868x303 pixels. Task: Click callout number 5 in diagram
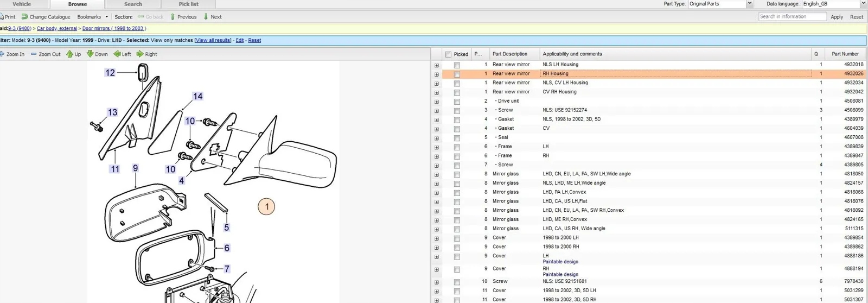[227, 228]
